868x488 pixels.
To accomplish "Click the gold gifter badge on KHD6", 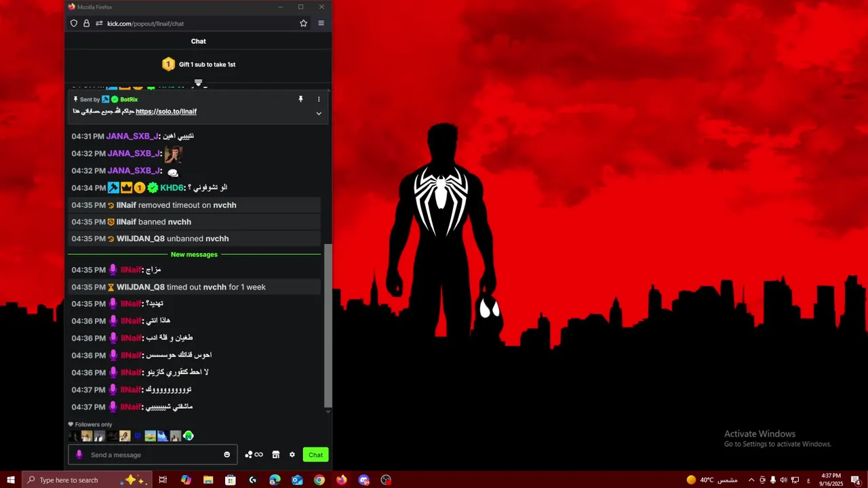I will coord(140,188).
